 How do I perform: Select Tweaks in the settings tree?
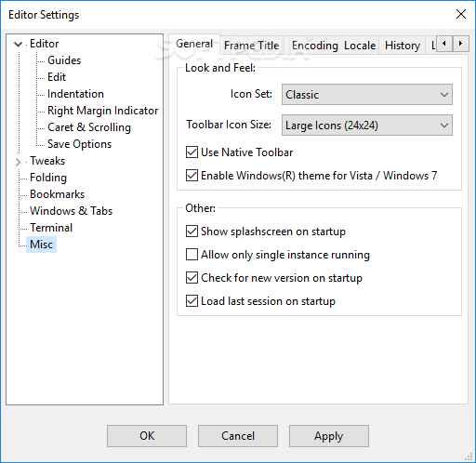coord(47,161)
